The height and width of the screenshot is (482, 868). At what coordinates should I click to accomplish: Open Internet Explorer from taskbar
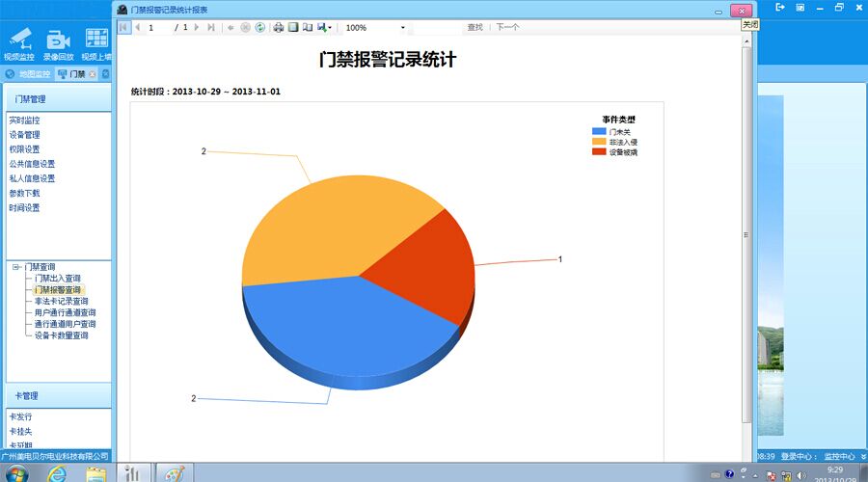[57, 472]
